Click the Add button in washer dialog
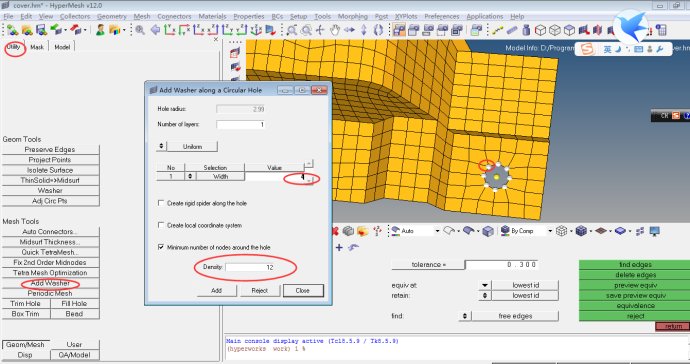 point(217,290)
